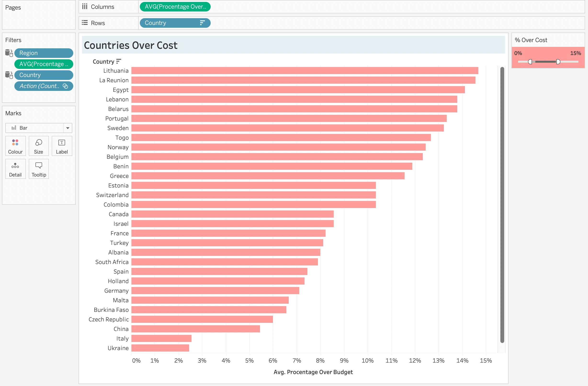Click the Pages shelf area

tap(39, 15)
